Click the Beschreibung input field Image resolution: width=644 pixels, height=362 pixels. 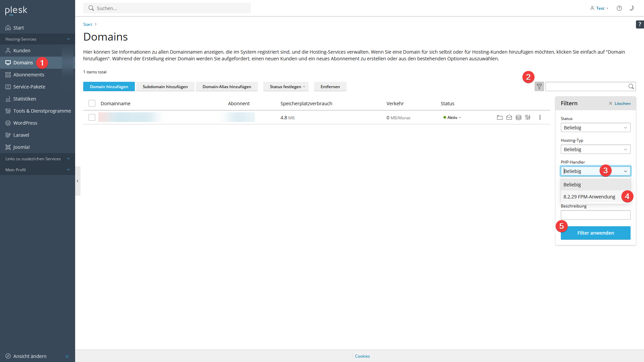(x=595, y=215)
